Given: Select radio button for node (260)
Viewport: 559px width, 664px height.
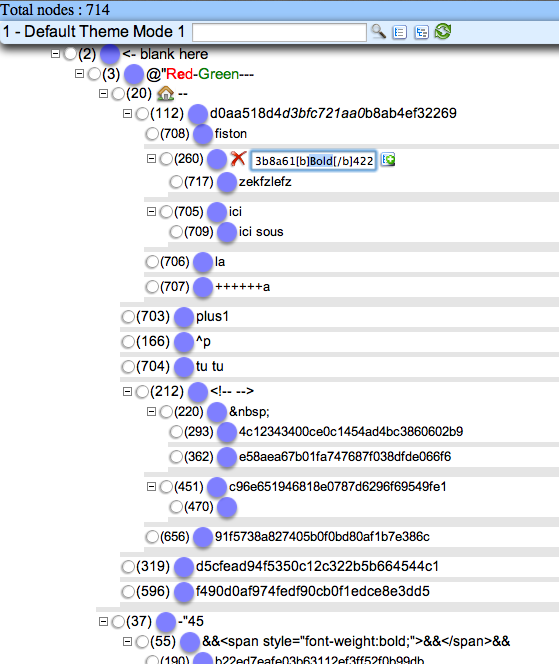Looking at the screenshot, I should (x=166, y=159).
